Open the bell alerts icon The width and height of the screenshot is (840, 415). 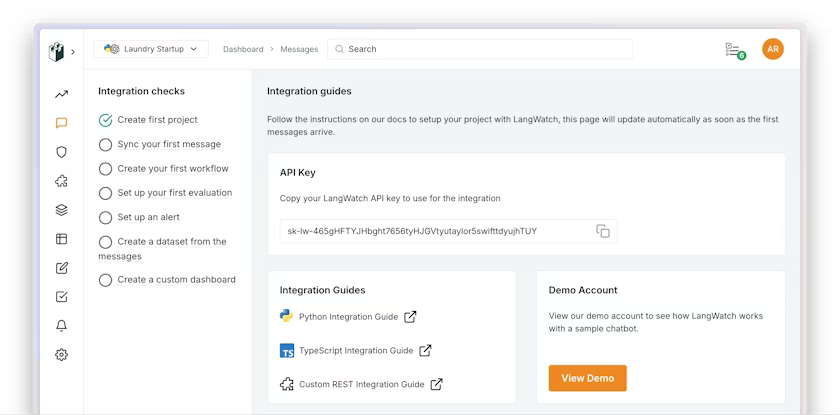pyautogui.click(x=61, y=326)
